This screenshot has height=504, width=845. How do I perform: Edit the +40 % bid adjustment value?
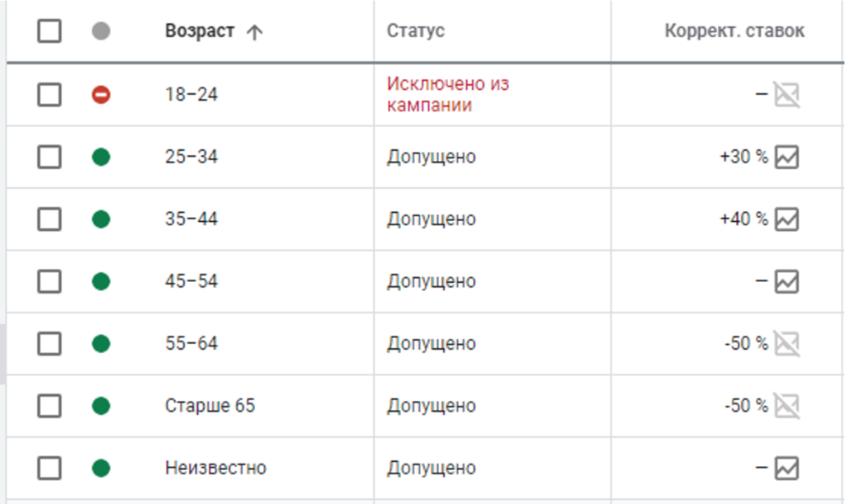[x=744, y=219]
